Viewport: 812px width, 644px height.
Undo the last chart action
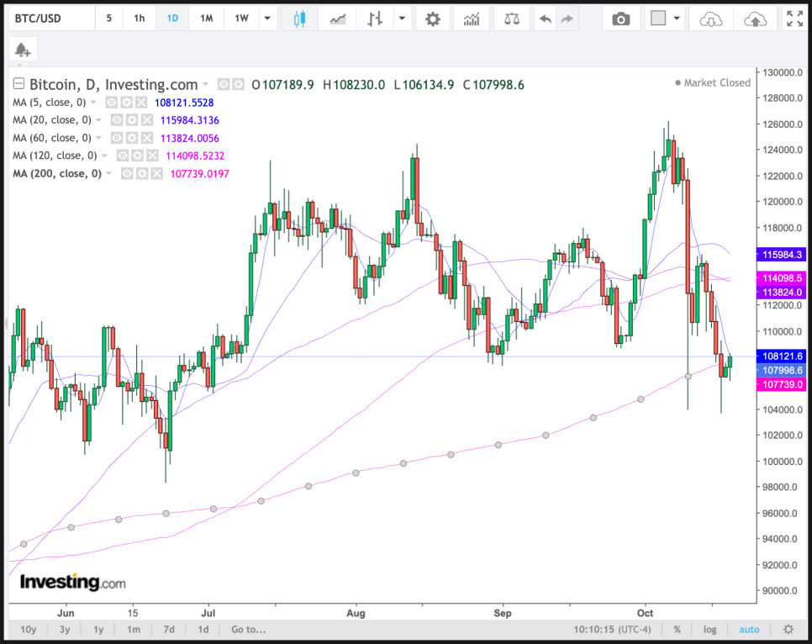coord(546,19)
